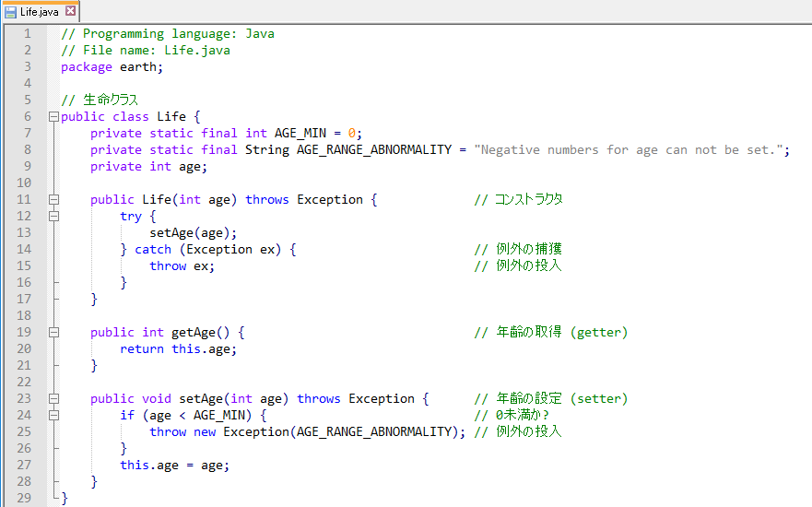Viewport: 812px width, 507px height.
Task: Click line number 1 in the margin
Action: coord(27,34)
